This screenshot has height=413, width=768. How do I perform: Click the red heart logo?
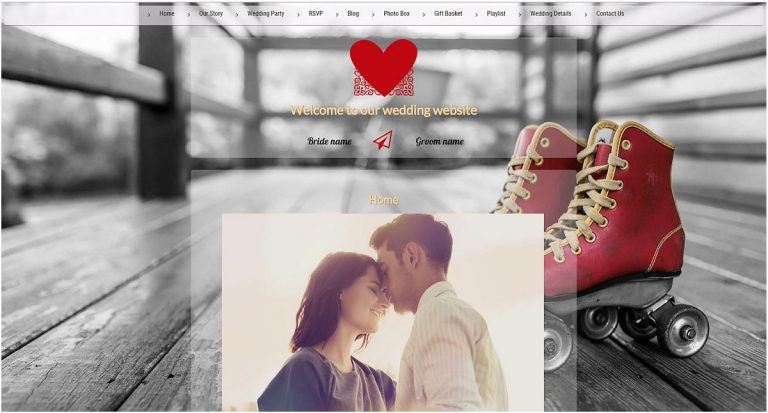[x=383, y=66]
